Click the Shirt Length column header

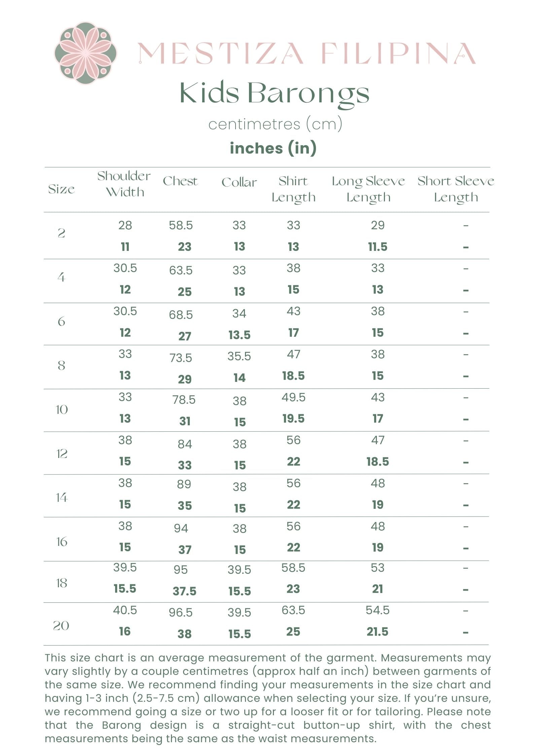[293, 189]
